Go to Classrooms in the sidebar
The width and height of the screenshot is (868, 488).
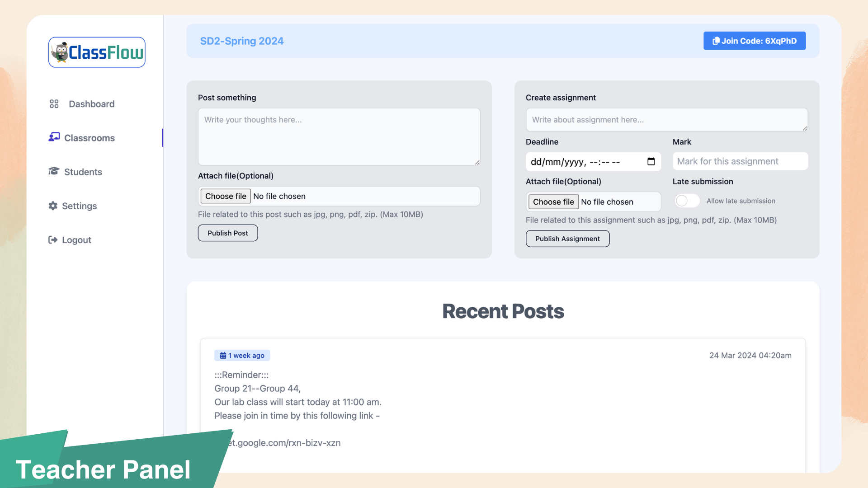click(x=90, y=138)
